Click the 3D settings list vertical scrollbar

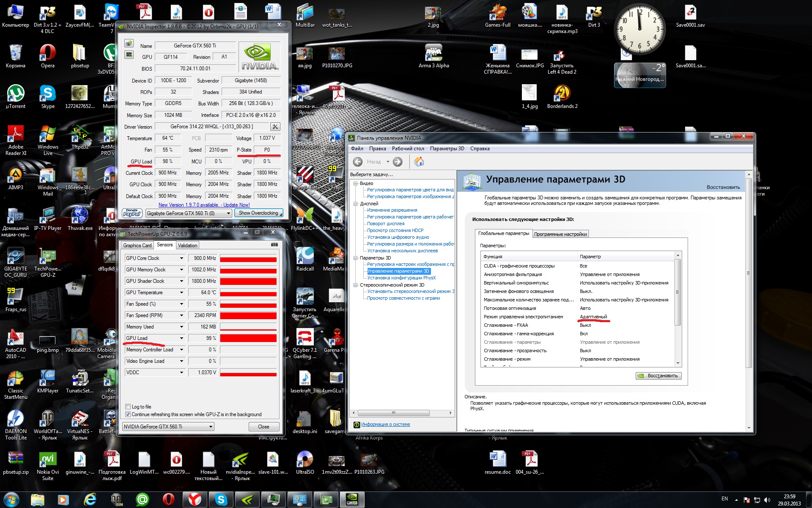678,292
